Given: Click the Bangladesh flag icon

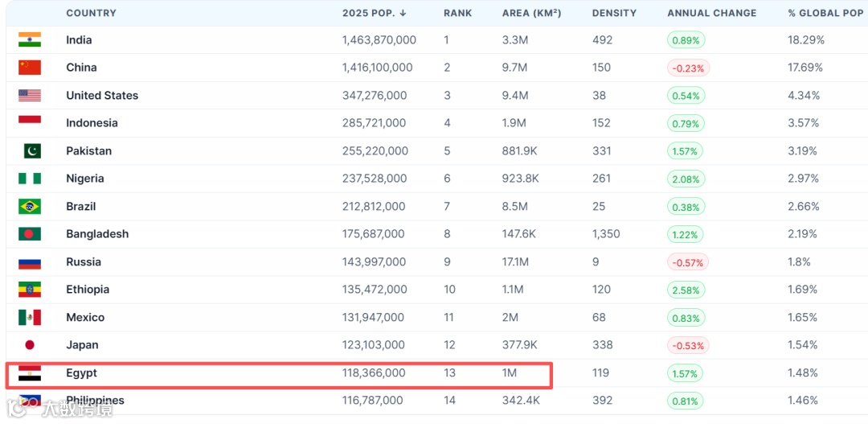Looking at the screenshot, I should click(30, 234).
